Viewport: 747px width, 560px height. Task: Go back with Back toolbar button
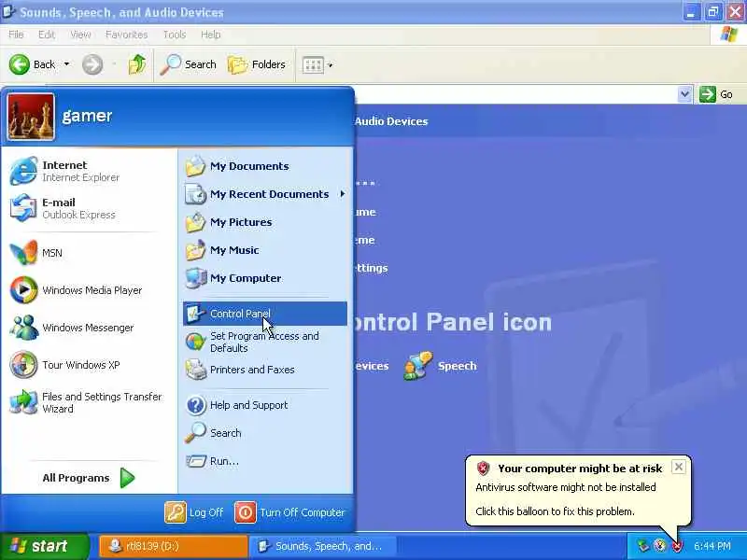[x=33, y=64]
